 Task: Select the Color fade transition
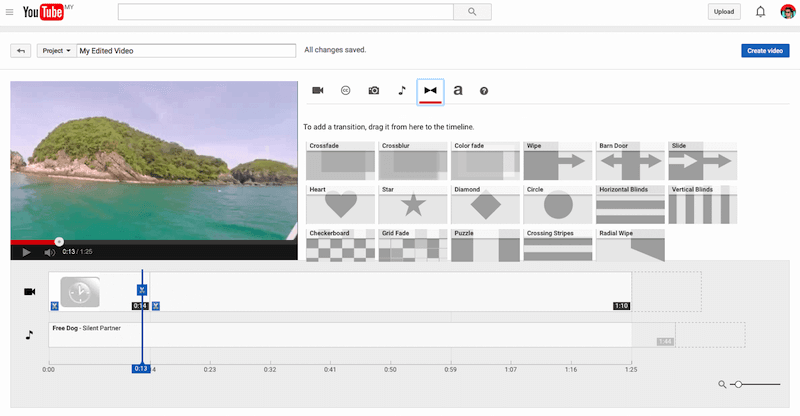tap(485, 161)
